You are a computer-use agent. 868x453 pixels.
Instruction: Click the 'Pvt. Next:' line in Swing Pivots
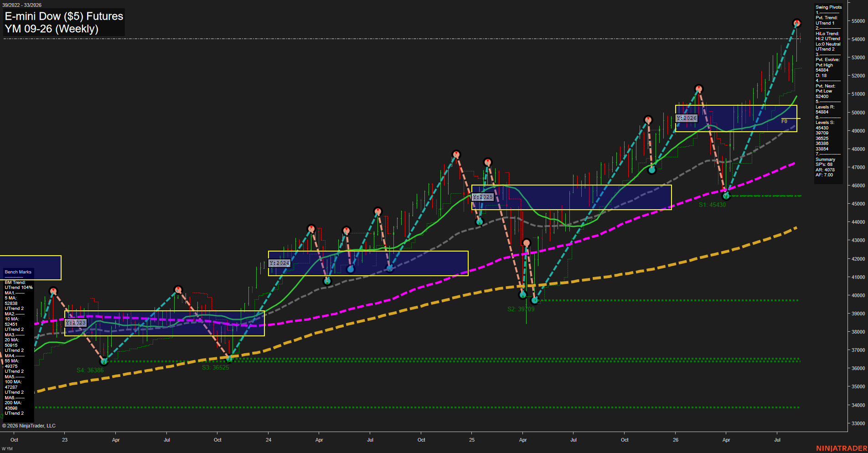pos(825,86)
